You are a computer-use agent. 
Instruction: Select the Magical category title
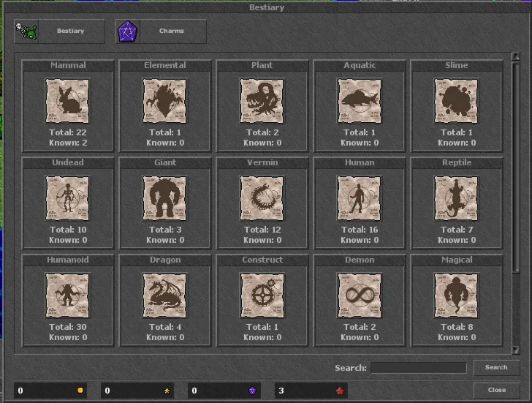(457, 260)
